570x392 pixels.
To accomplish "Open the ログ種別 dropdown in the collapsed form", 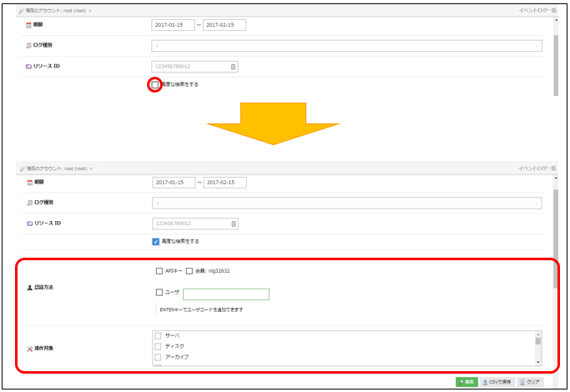I will point(346,46).
